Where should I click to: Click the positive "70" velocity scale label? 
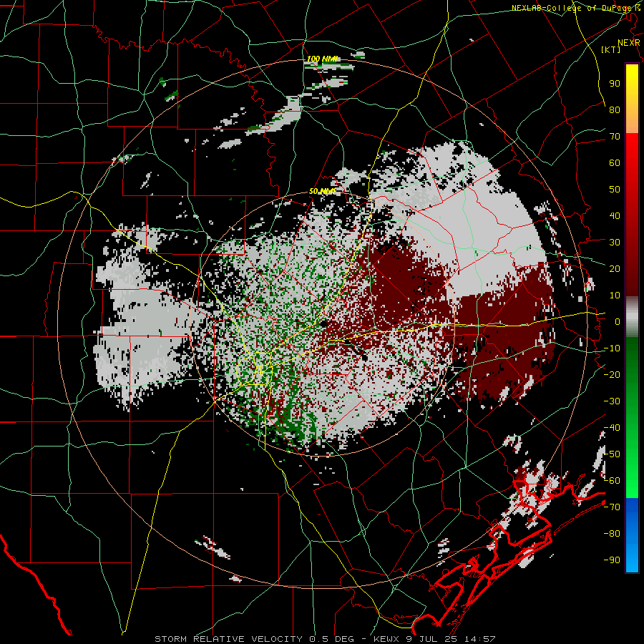point(615,137)
